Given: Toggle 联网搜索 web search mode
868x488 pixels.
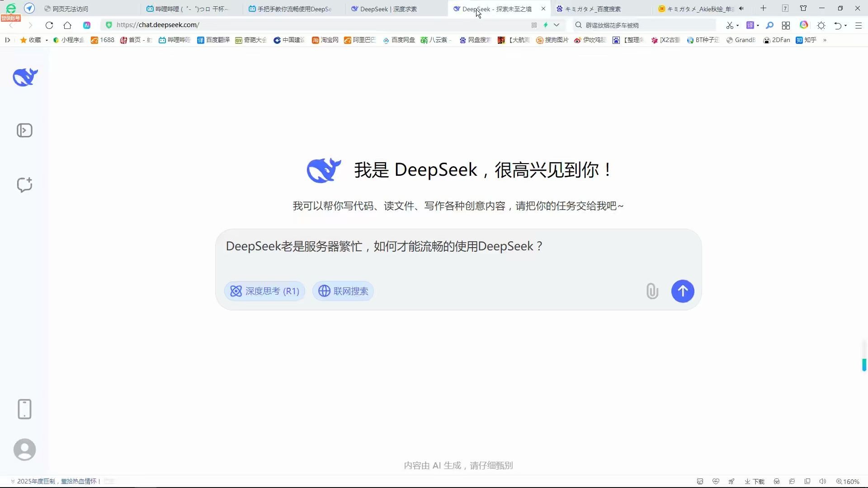Looking at the screenshot, I should click(x=342, y=291).
